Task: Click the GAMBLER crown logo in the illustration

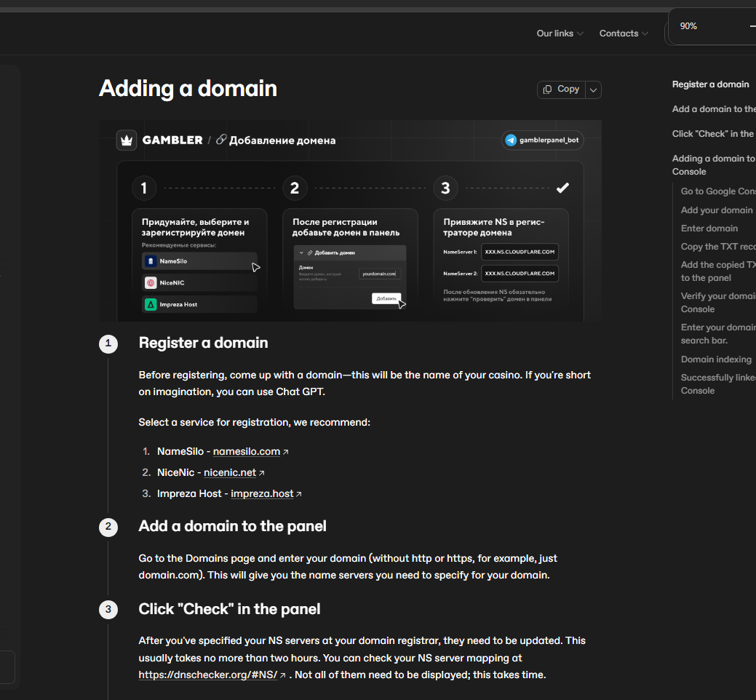Action: 127,140
